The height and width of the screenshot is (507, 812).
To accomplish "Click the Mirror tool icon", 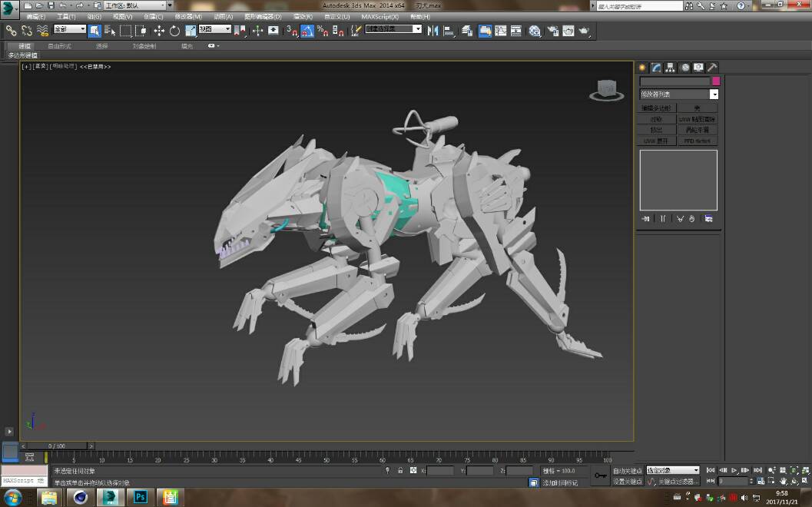I will [x=433, y=31].
